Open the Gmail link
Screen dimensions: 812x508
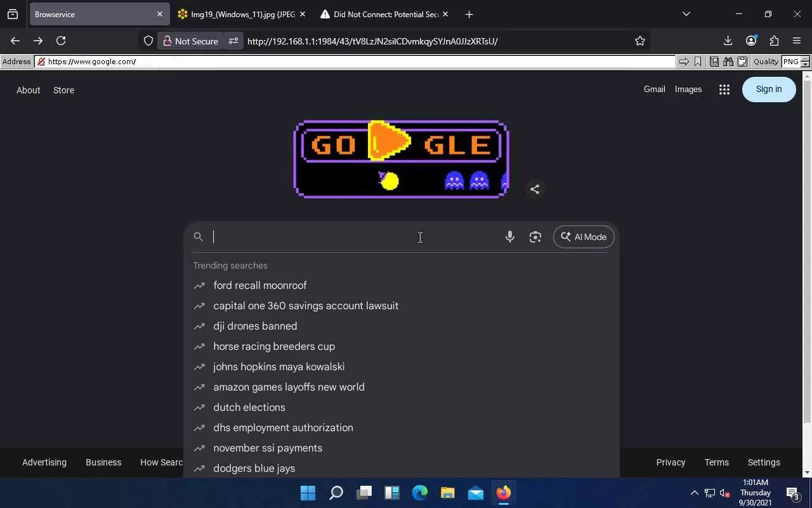pos(655,90)
